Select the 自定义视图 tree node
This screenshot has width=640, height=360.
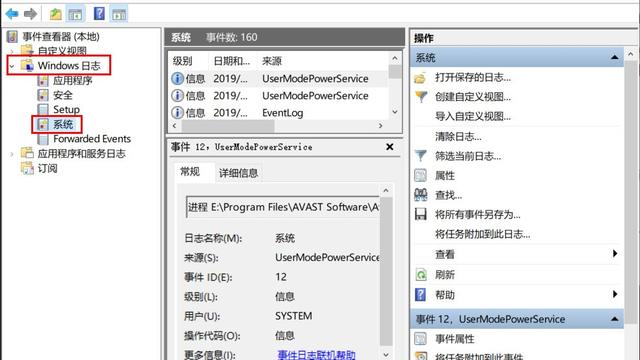click(x=62, y=51)
